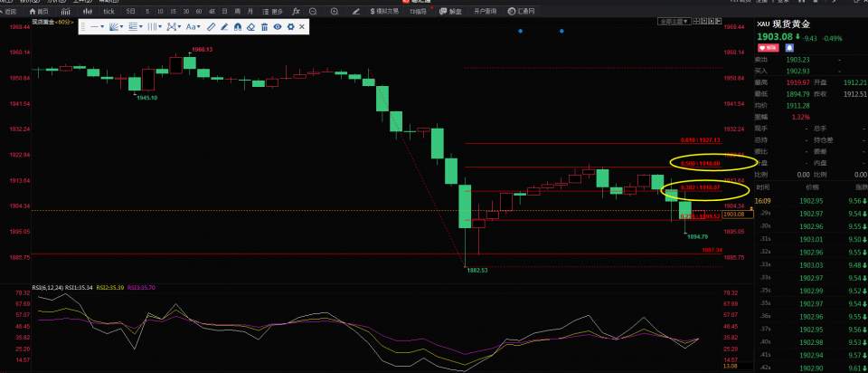
Task: Open the Aa text annotation dropdown
Action: (193, 26)
